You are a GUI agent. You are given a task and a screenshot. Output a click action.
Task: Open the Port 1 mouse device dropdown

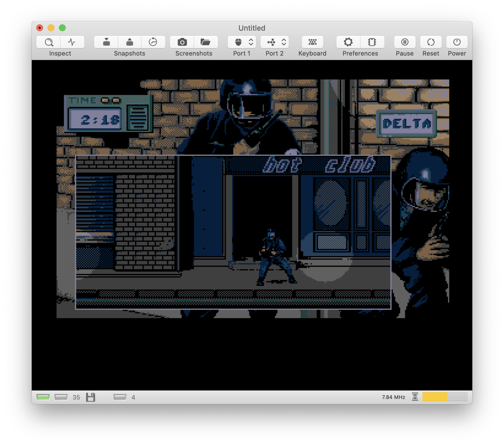[x=242, y=42]
